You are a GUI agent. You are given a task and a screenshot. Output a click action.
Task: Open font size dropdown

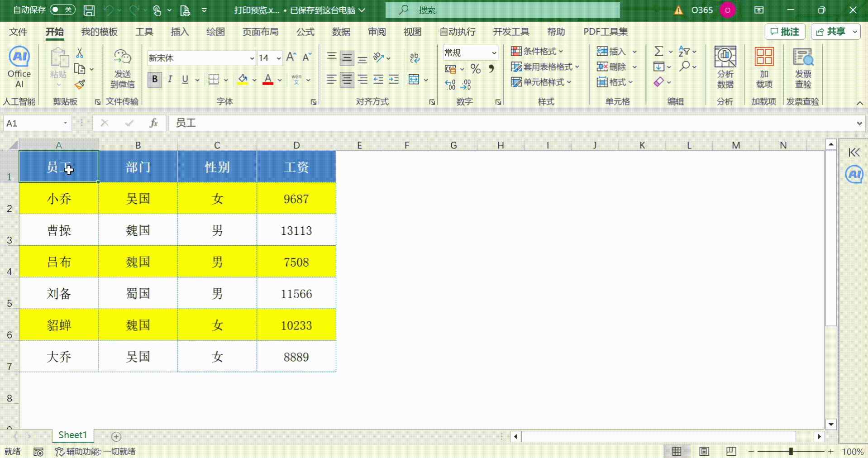278,58
